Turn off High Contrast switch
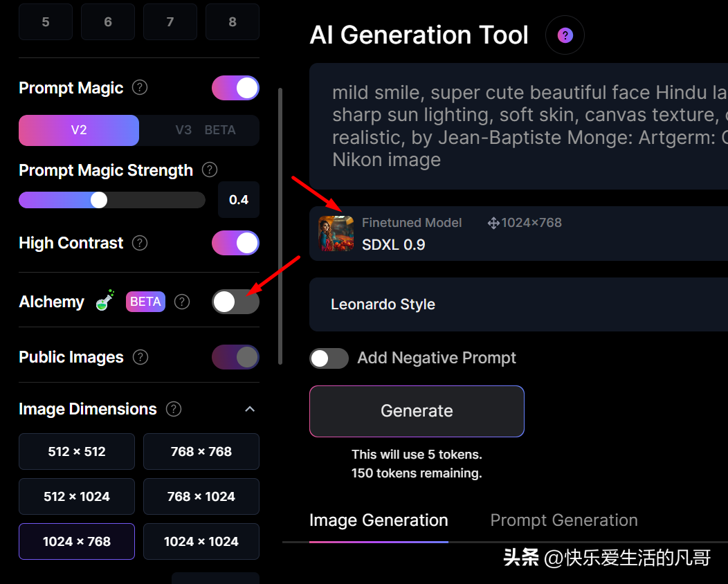The height and width of the screenshot is (584, 728). (x=235, y=243)
